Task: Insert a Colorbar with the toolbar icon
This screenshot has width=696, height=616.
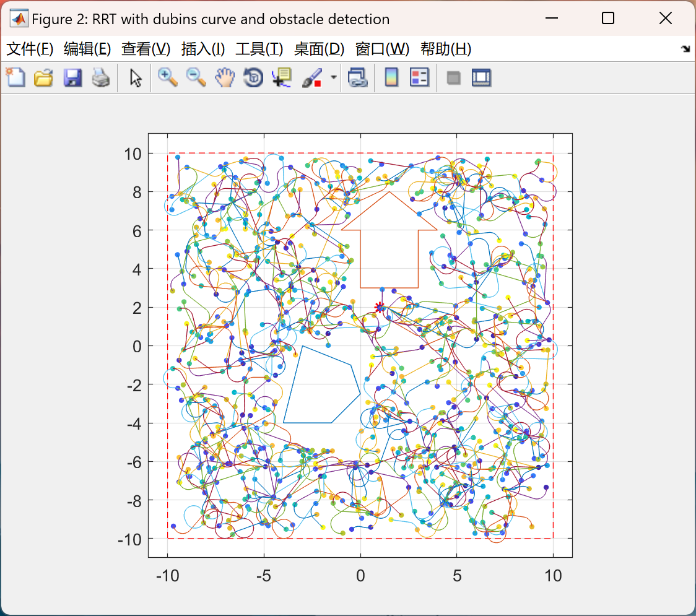Action: click(391, 78)
